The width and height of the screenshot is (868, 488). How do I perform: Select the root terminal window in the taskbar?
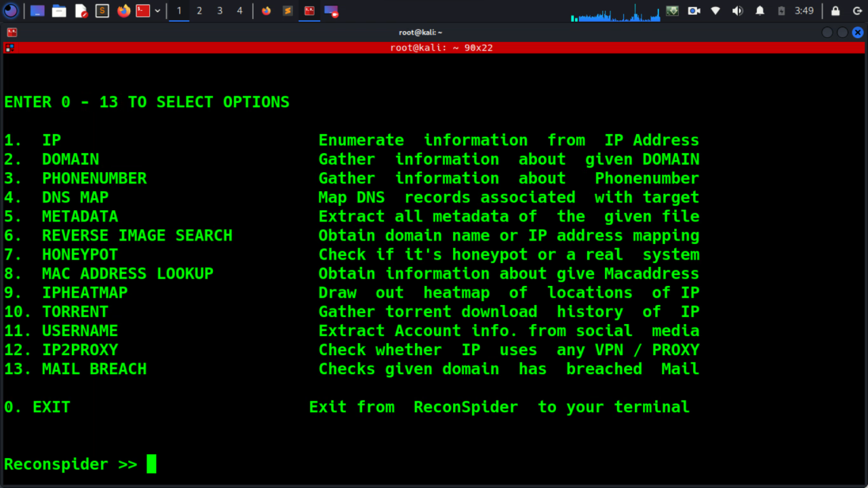(x=309, y=10)
